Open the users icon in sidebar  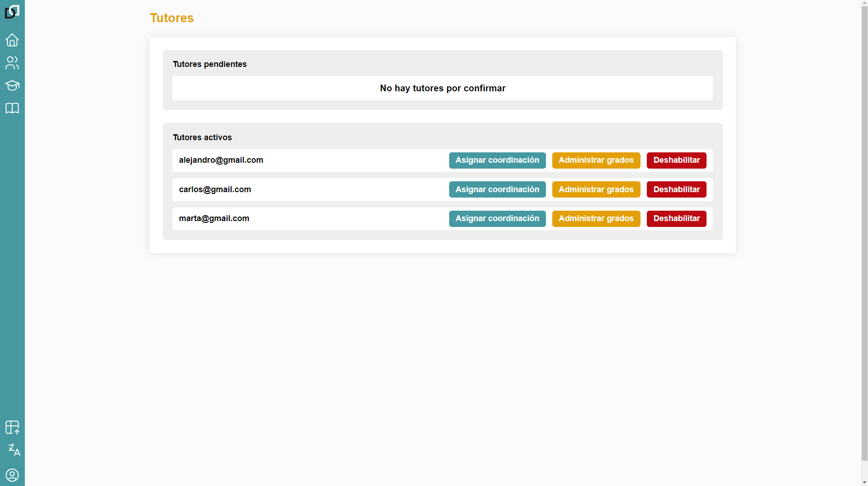pyautogui.click(x=12, y=63)
